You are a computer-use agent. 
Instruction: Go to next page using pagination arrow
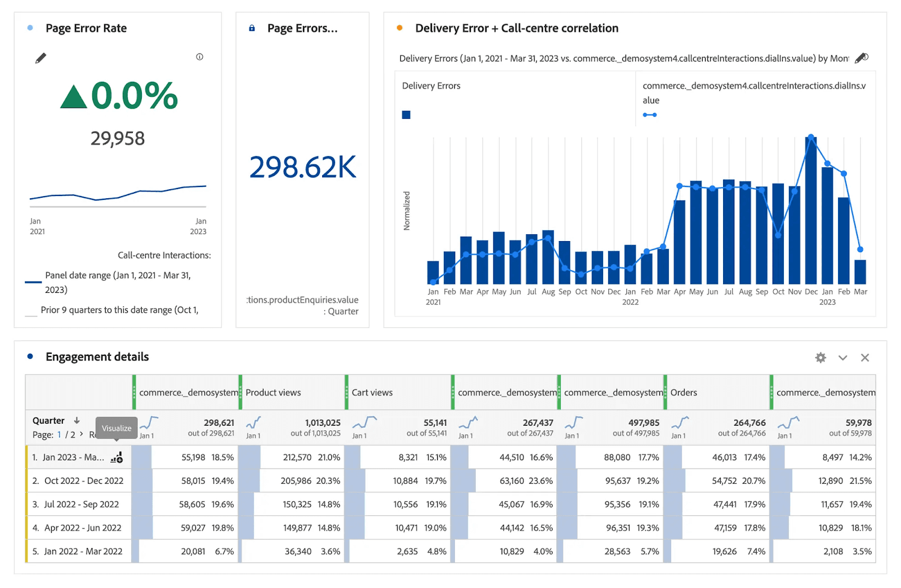tap(82, 434)
